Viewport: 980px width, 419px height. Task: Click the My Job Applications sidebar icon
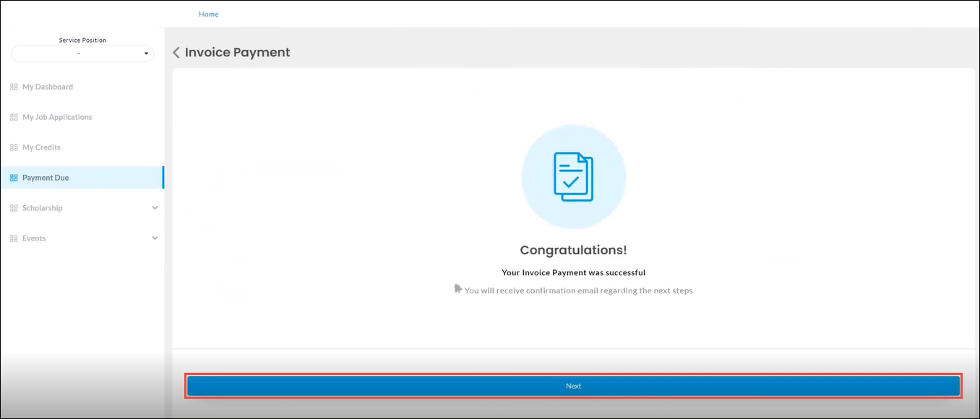click(x=14, y=117)
